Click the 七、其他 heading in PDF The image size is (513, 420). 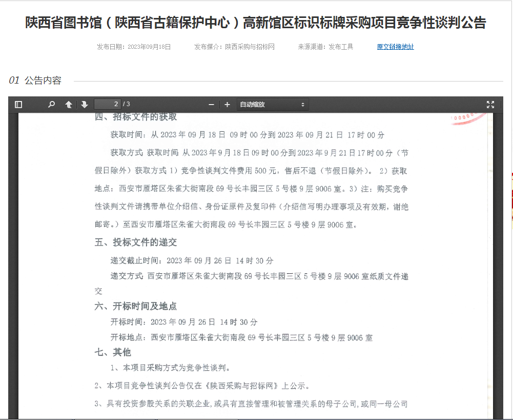[x=113, y=352]
